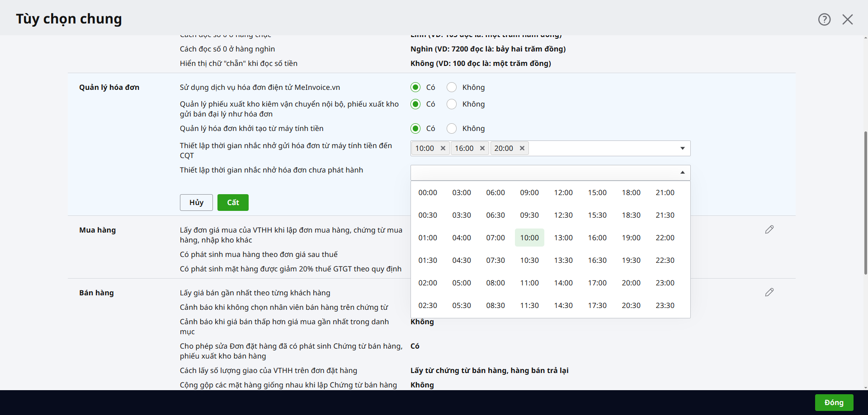
Task: Click edit pencil for Mua hàng section
Action: (x=769, y=230)
